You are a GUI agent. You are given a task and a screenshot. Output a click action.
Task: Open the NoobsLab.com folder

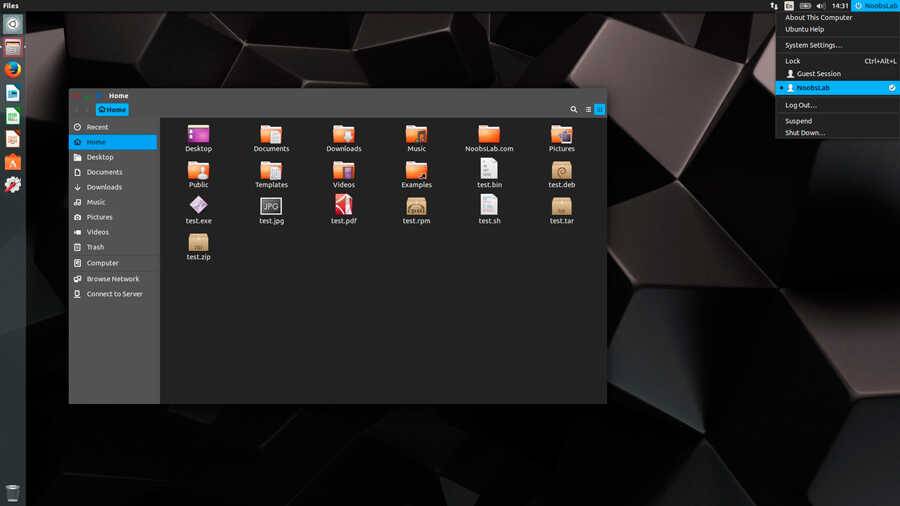[x=489, y=135]
